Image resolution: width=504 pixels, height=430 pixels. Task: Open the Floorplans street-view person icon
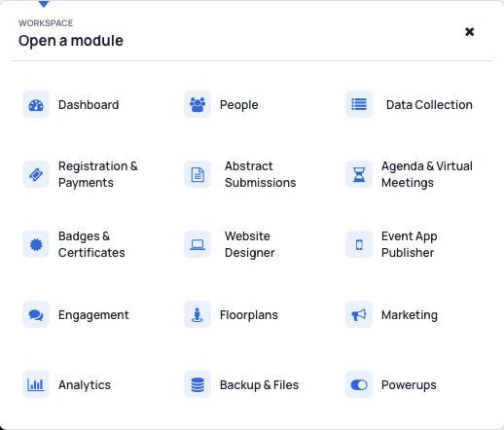click(198, 314)
